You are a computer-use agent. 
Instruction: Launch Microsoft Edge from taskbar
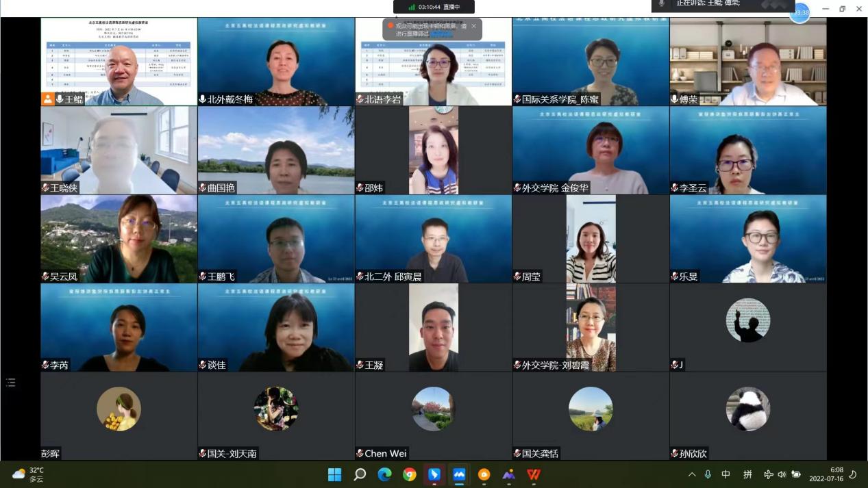384,474
